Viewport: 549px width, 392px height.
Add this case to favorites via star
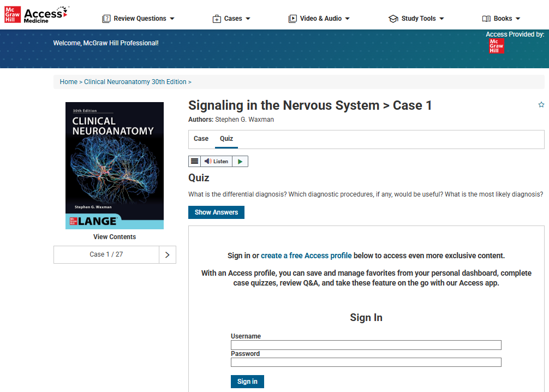point(541,105)
